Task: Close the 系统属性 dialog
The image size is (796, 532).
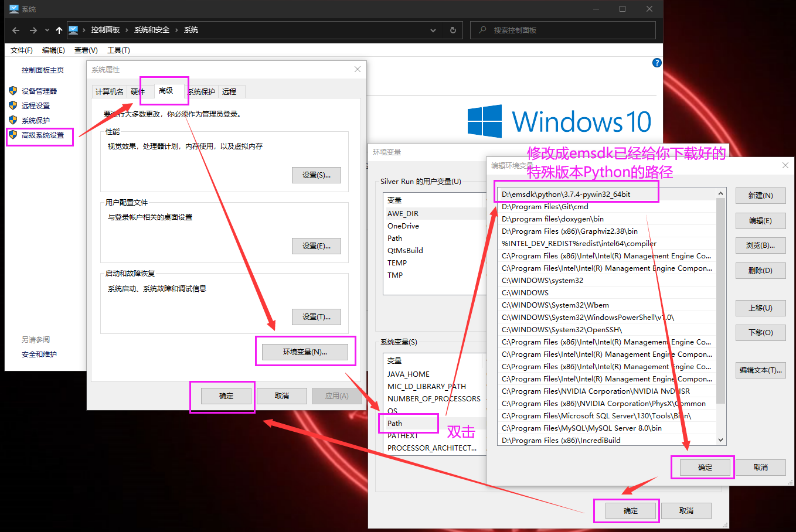Action: [x=358, y=69]
